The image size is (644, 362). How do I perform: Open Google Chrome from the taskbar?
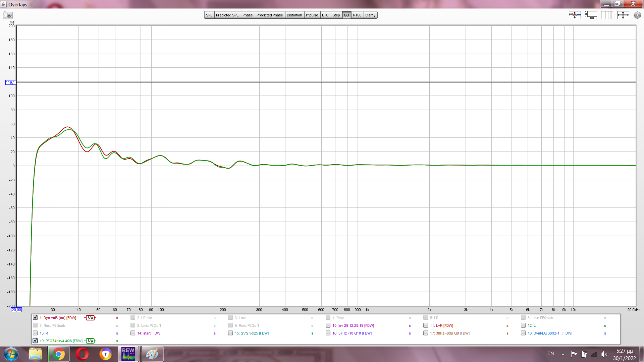[x=58, y=354]
